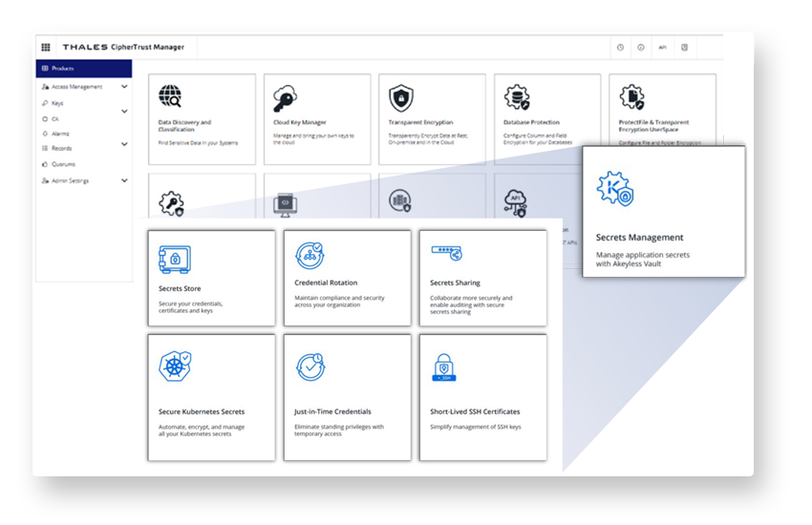Screen dimensions: 812x525
Task: Click the Secrets Store safe icon
Action: [x=172, y=258]
